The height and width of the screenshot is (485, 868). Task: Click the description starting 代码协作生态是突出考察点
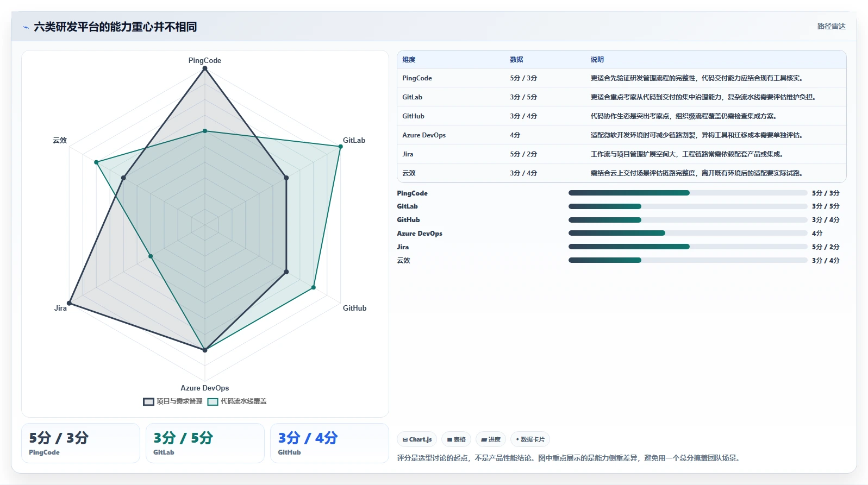coord(684,116)
